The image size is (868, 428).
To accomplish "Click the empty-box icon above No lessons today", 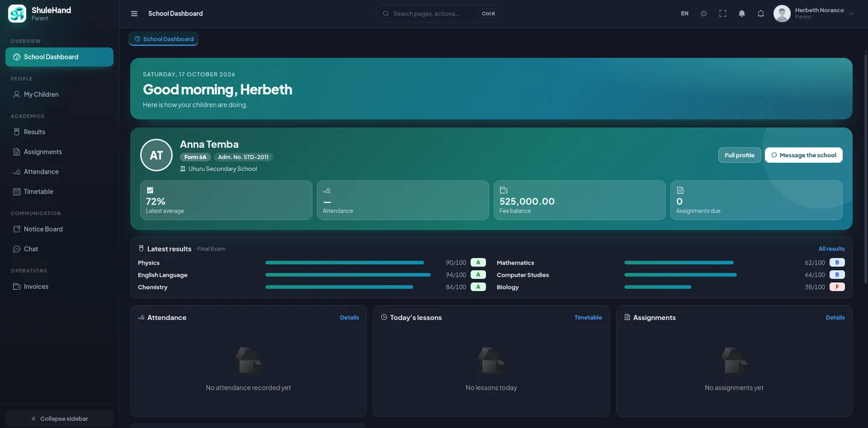I will coord(491,360).
